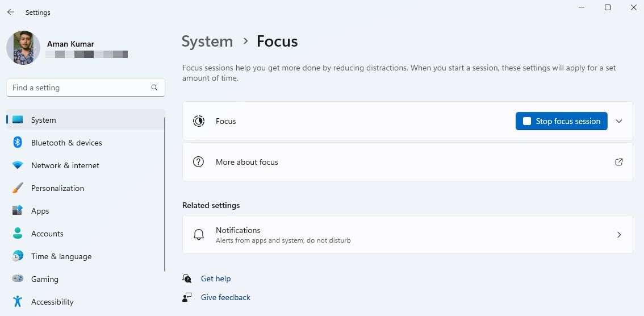The width and height of the screenshot is (644, 316).
Task: Click the Network & internet Wi-Fi icon
Action: 18,165
